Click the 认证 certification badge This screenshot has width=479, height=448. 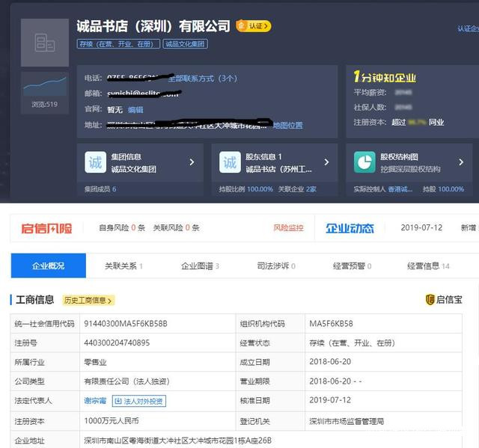254,26
